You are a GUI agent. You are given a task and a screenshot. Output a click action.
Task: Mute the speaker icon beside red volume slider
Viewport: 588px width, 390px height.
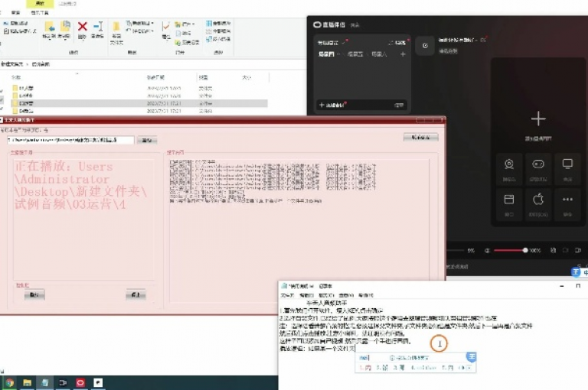(487, 250)
